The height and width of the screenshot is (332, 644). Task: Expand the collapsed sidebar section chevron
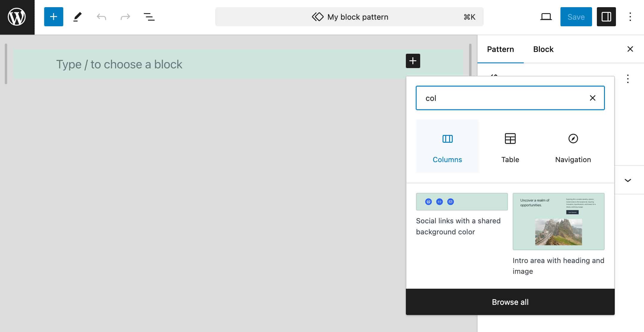click(x=628, y=180)
